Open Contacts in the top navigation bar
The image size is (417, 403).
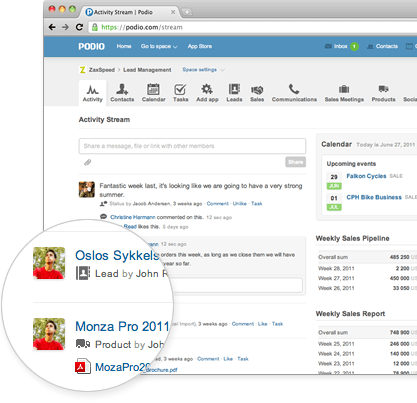coord(382,46)
